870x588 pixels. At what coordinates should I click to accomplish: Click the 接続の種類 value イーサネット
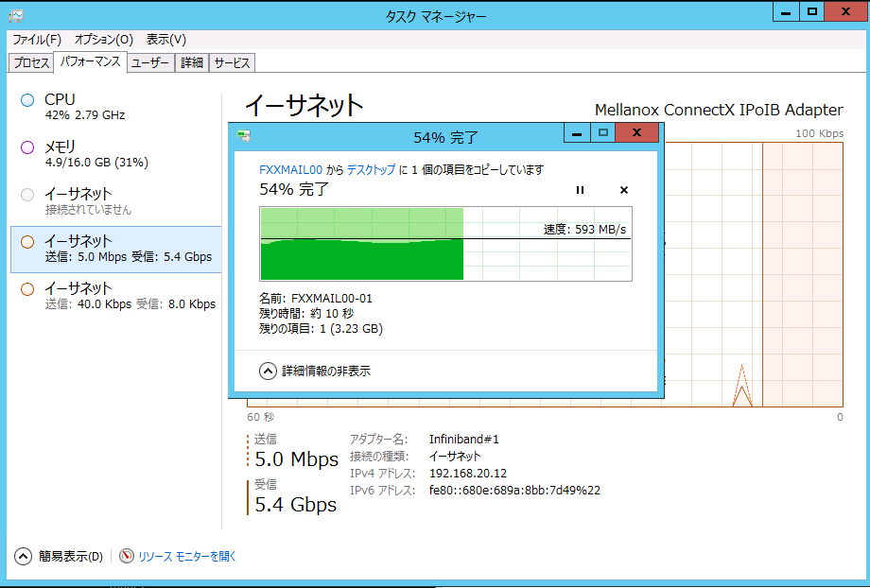pos(455,457)
